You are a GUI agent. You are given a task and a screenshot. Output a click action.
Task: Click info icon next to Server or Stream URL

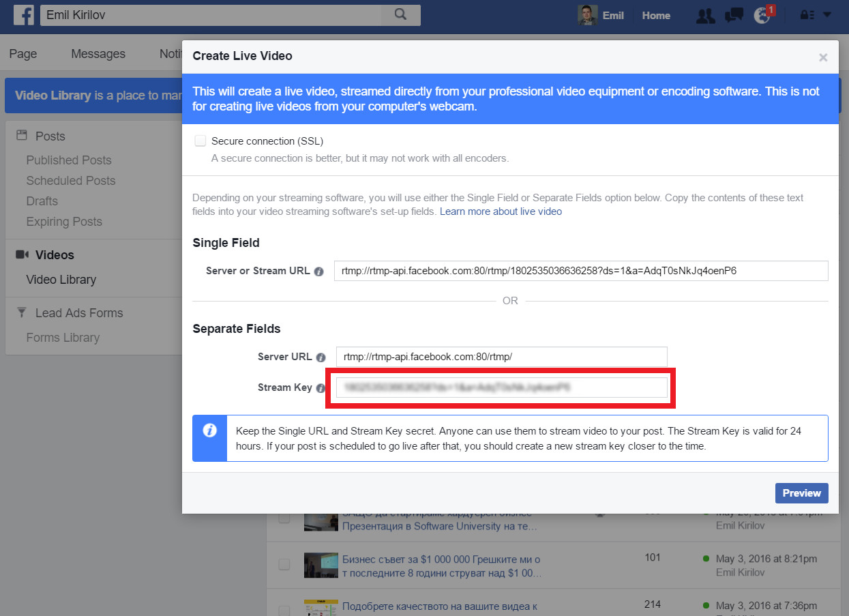pos(318,271)
